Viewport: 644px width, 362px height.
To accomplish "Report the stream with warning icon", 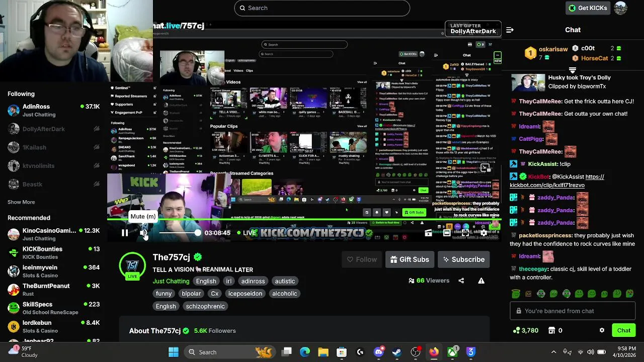I will [481, 281].
